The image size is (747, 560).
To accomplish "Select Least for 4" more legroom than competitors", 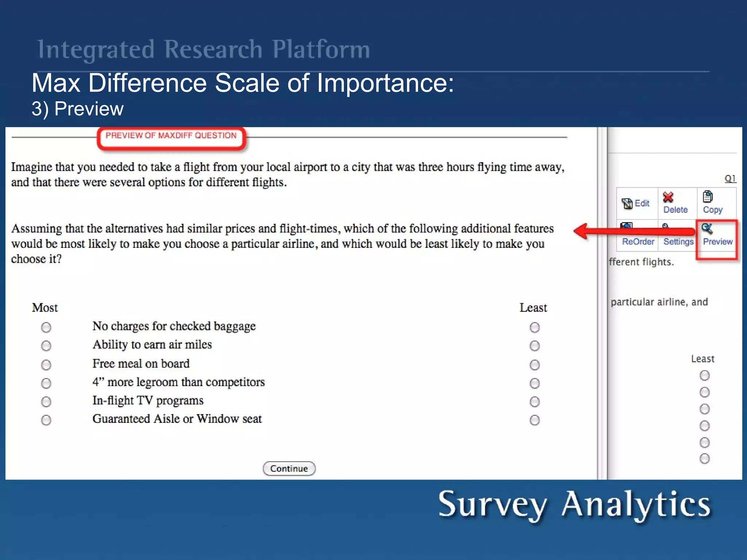I will click(535, 383).
